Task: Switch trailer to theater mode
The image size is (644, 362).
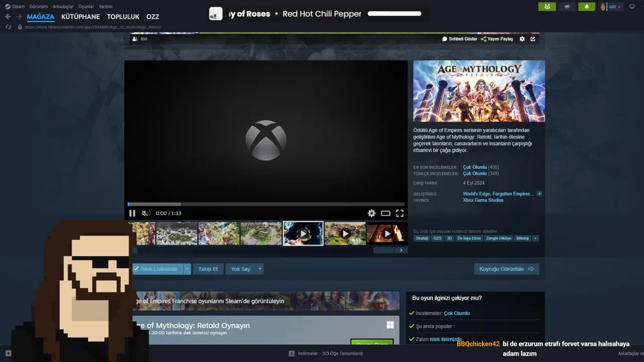Action: [x=385, y=213]
